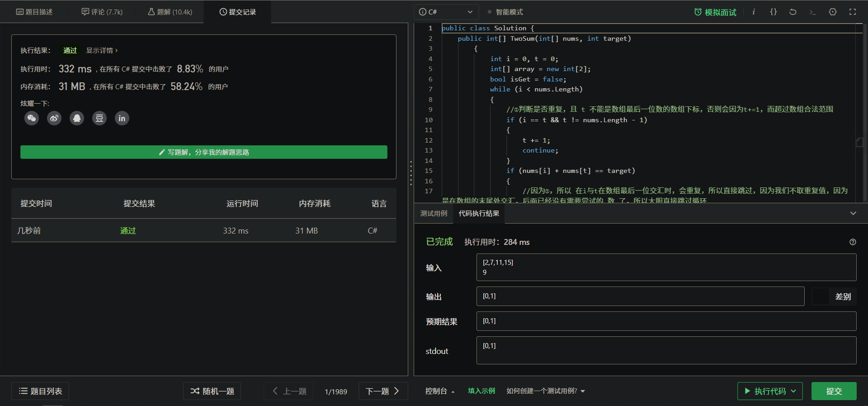Image resolution: width=868 pixels, height=406 pixels.
Task: Click the code editor vertical scrollbar
Action: (x=865, y=113)
